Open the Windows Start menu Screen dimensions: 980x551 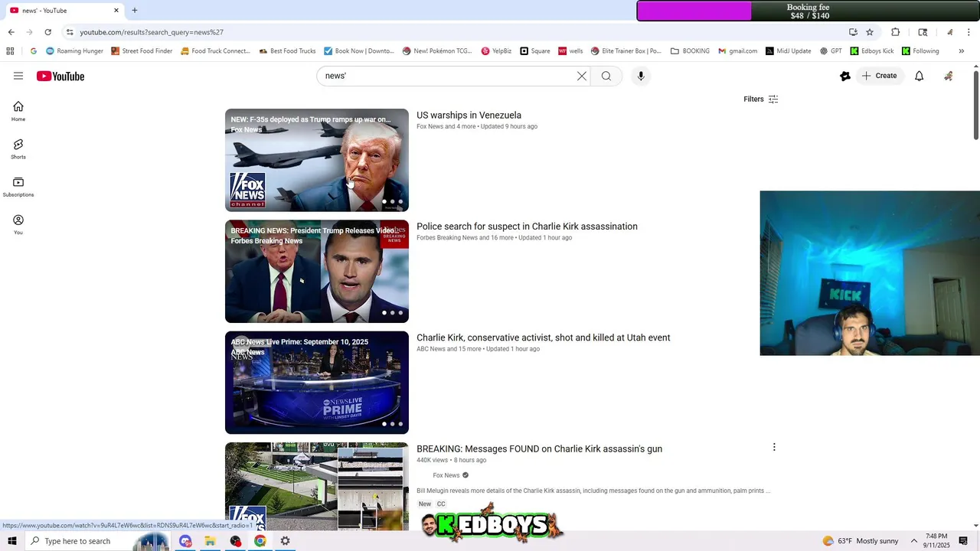coord(12,541)
